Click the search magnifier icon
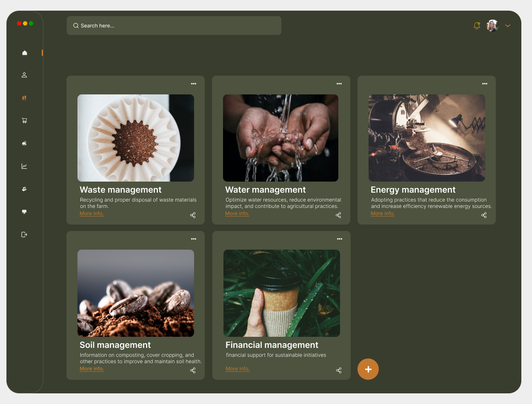The height and width of the screenshot is (404, 532). pos(76,26)
